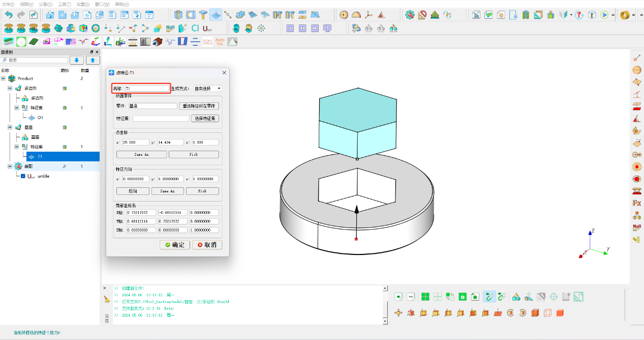Open the 文件 menu
The image size is (644, 340).
coord(7,4)
